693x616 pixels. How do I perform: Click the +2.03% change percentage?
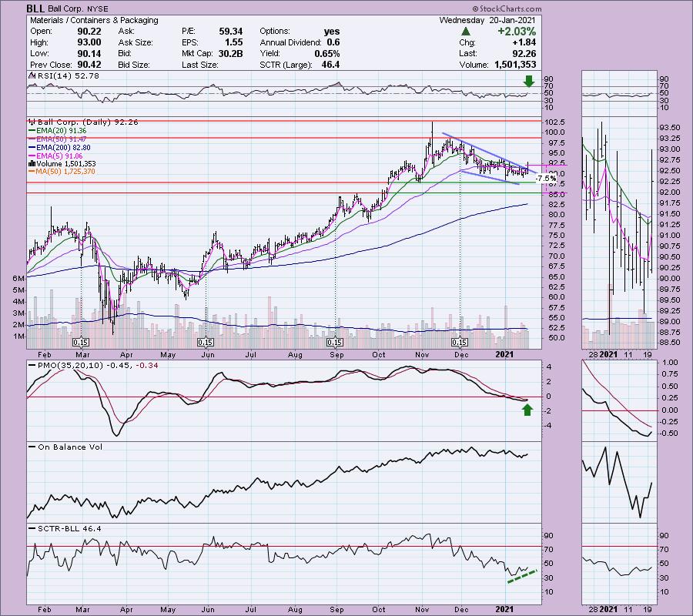click(516, 32)
